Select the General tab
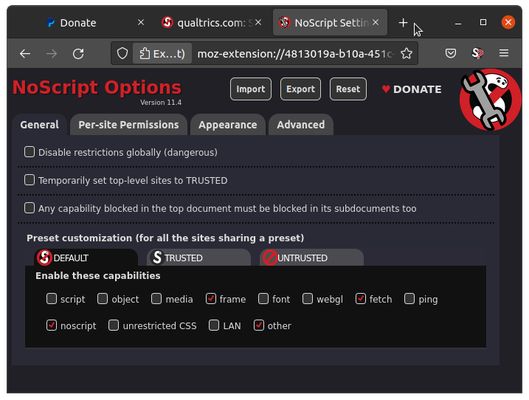 pos(39,125)
